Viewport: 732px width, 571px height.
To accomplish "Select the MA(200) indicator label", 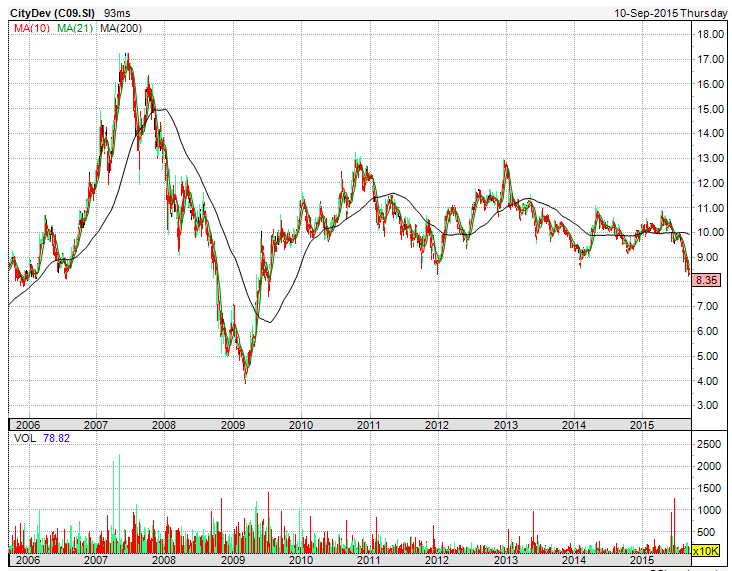I will [x=120, y=28].
